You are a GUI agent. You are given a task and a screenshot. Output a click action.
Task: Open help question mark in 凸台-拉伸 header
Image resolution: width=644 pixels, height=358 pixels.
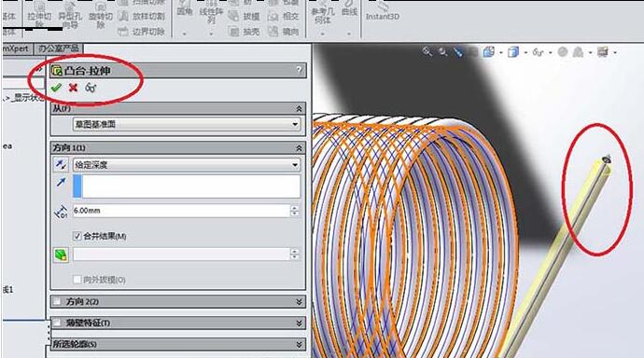tap(299, 70)
